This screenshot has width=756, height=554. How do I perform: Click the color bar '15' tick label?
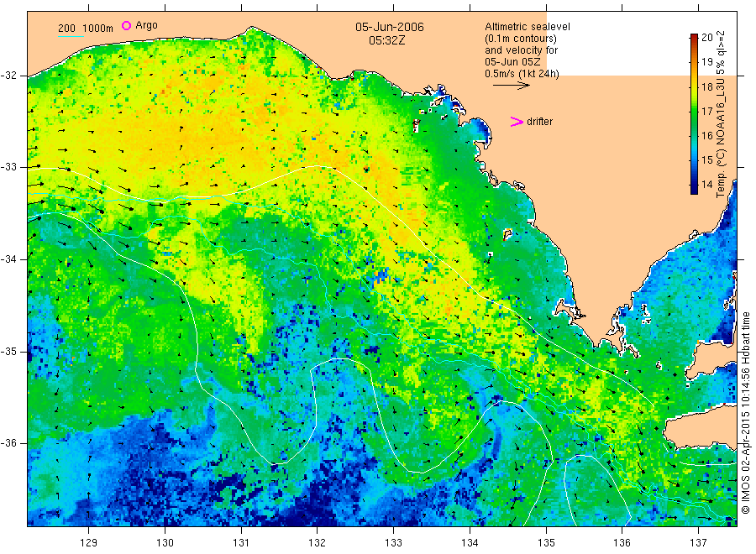[706, 160]
